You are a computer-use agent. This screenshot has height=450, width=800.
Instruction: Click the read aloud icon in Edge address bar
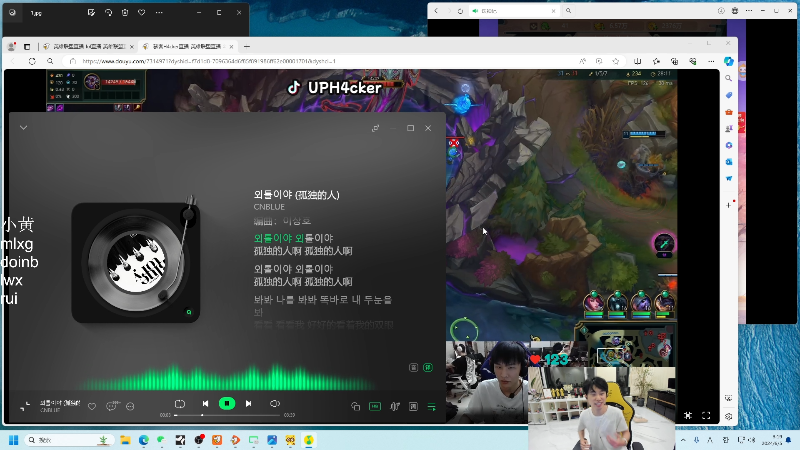pos(582,61)
